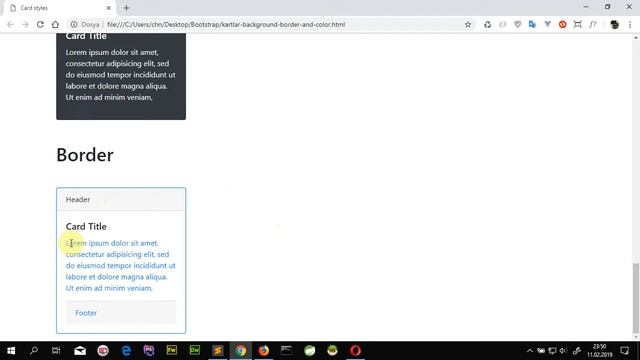Open the Chrome profile avatar
640x360 pixels.
coord(614,24)
